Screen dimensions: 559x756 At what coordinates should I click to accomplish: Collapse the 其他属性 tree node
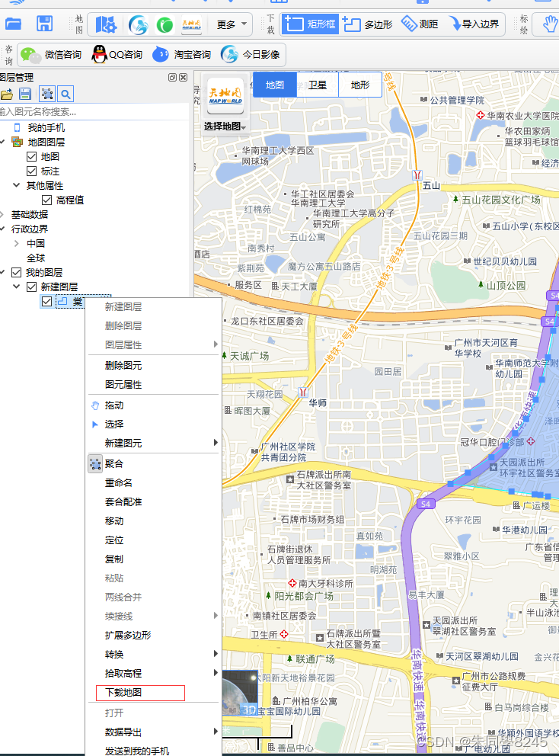(17, 185)
